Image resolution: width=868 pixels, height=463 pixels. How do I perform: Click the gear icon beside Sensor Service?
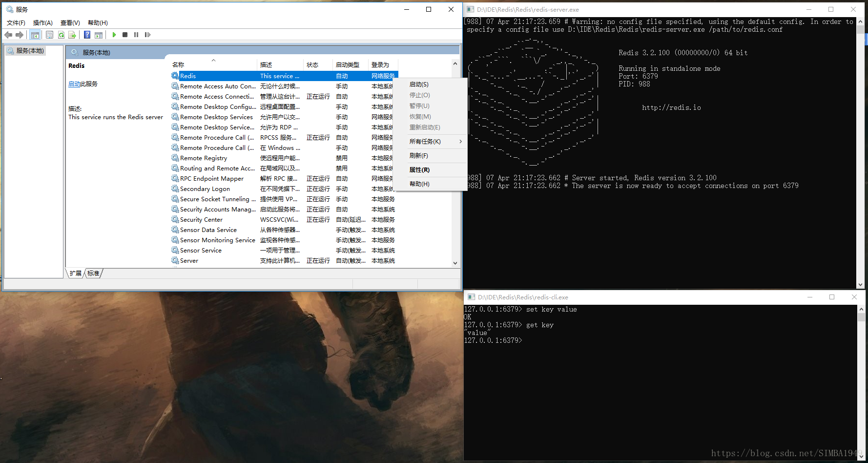[175, 250]
